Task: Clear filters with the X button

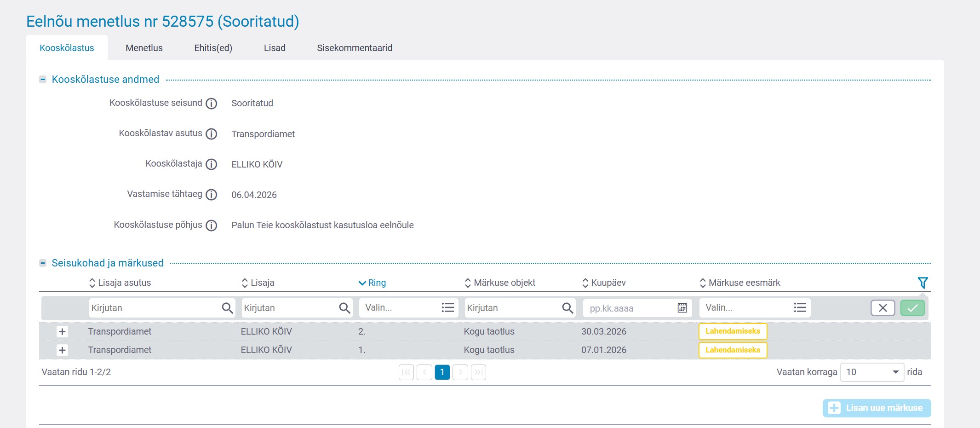Action: (883, 308)
